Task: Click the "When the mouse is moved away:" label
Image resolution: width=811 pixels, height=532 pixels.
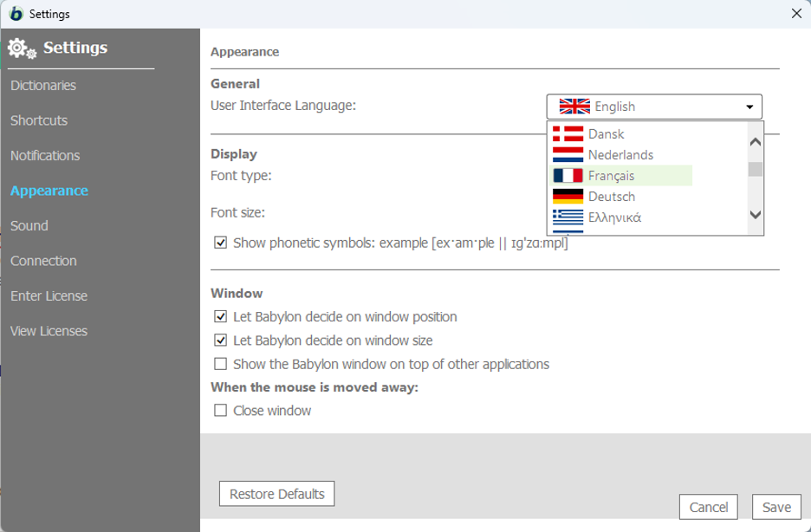Action: [x=315, y=387]
